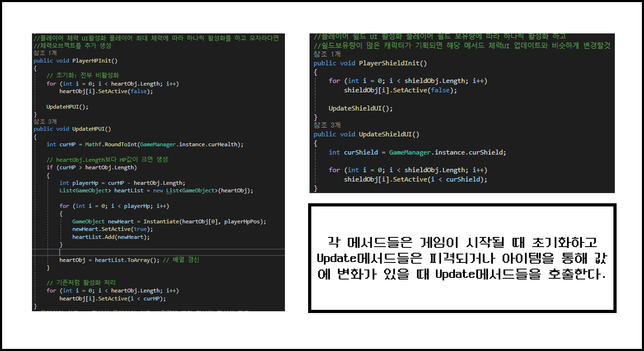Click the 'public void PlayerShieldInit()' declaration
Screen dimensions: 644x351
click(x=370, y=63)
